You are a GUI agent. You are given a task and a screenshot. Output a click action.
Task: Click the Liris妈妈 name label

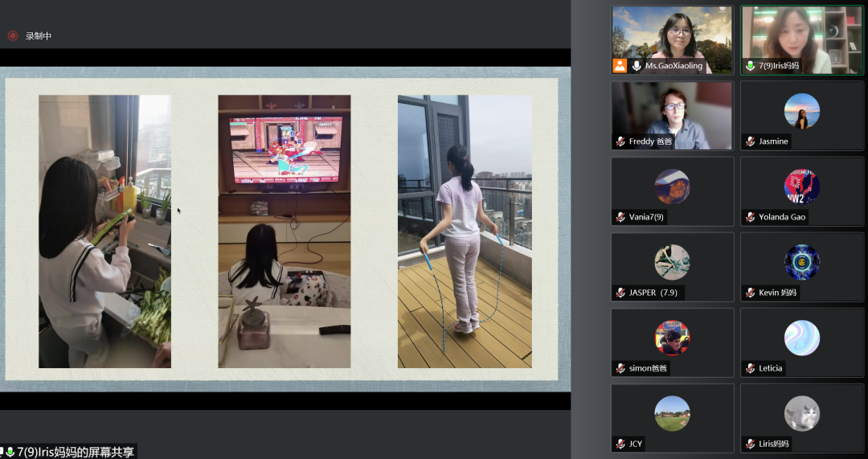pyautogui.click(x=774, y=444)
